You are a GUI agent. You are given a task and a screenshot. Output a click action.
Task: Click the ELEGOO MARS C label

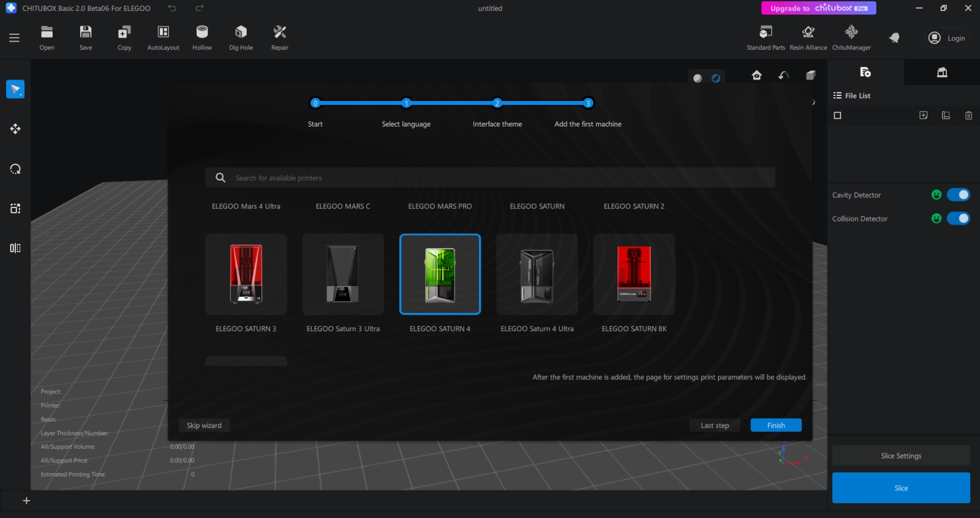tap(343, 206)
